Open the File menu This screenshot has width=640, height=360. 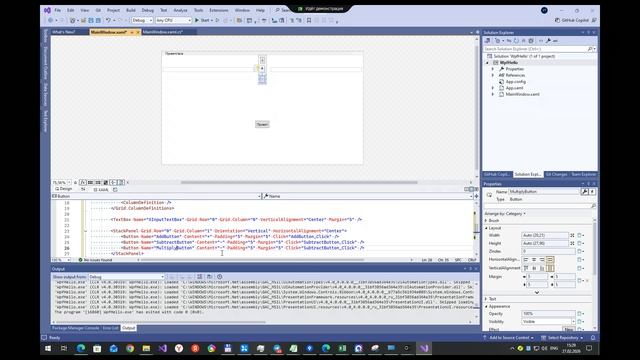pos(58,10)
